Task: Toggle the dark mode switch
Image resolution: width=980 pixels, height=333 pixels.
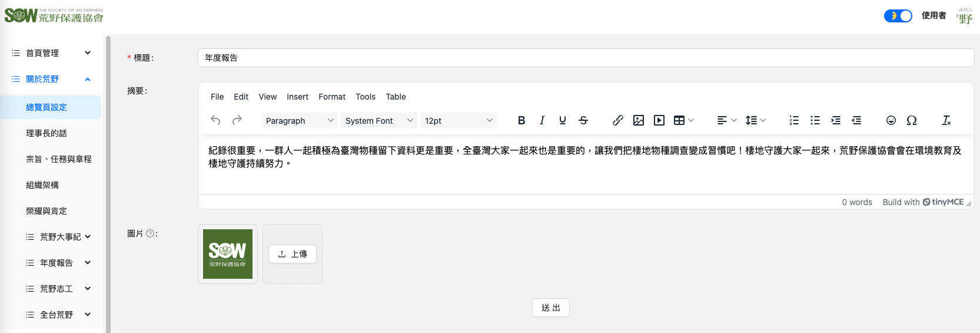Action: tap(898, 16)
